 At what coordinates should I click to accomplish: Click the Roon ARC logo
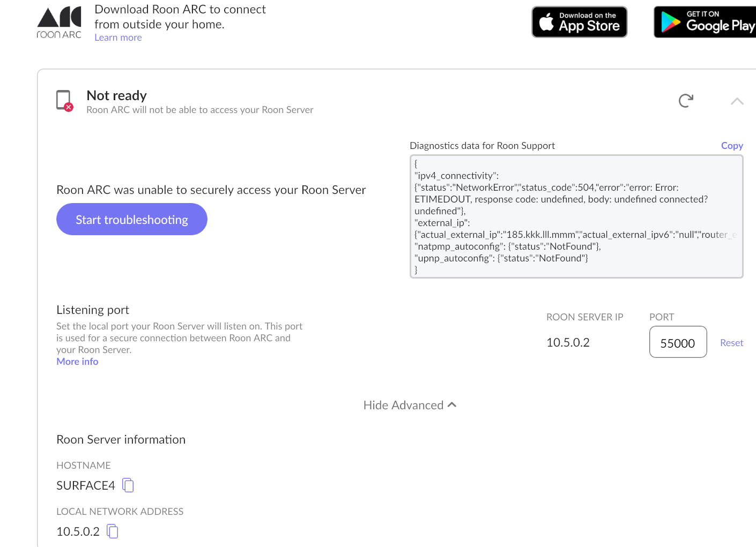(59, 23)
